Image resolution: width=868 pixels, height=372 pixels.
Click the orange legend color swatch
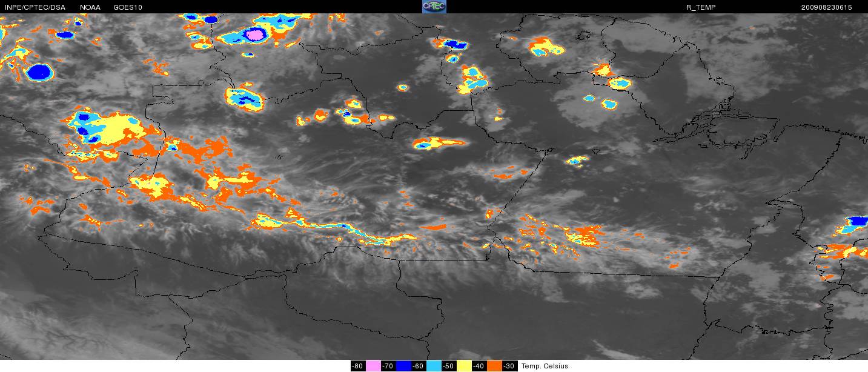point(494,366)
